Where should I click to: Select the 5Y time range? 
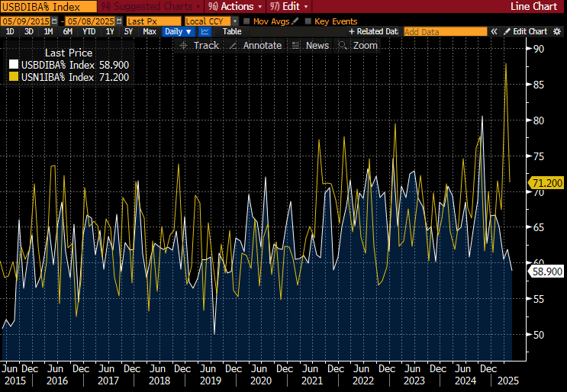coord(128,31)
